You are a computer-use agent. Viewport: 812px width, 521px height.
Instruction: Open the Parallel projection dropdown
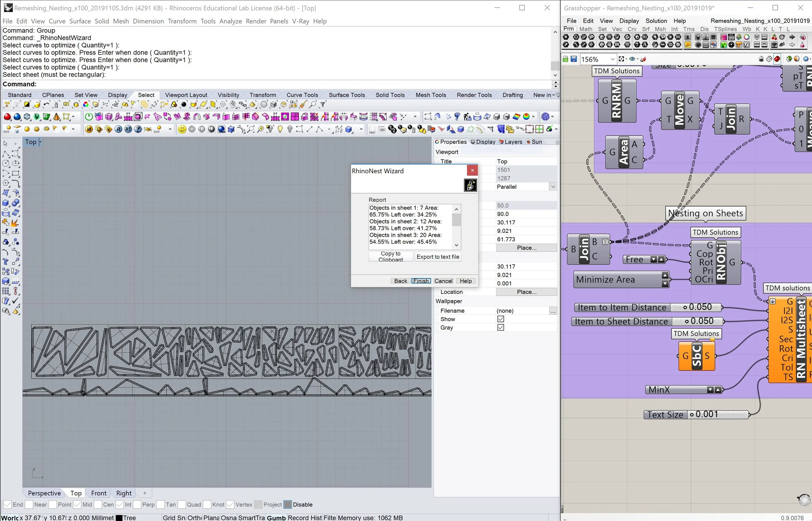pos(552,187)
